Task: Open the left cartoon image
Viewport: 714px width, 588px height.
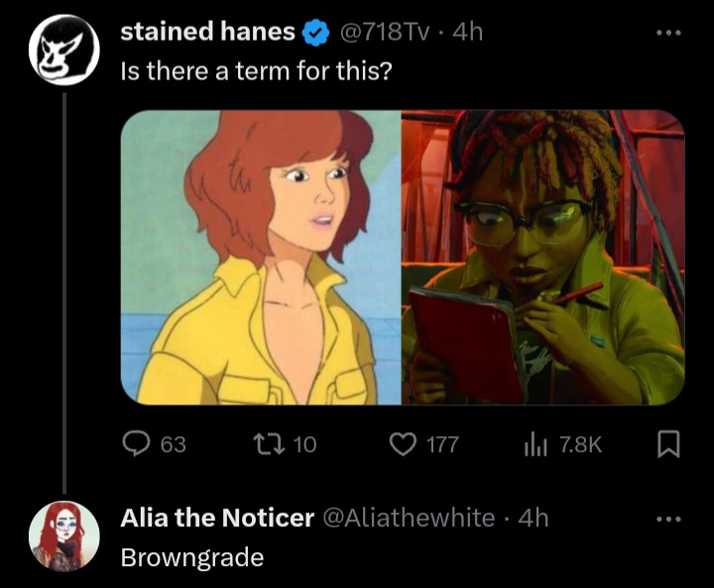Action: pyautogui.click(x=261, y=257)
